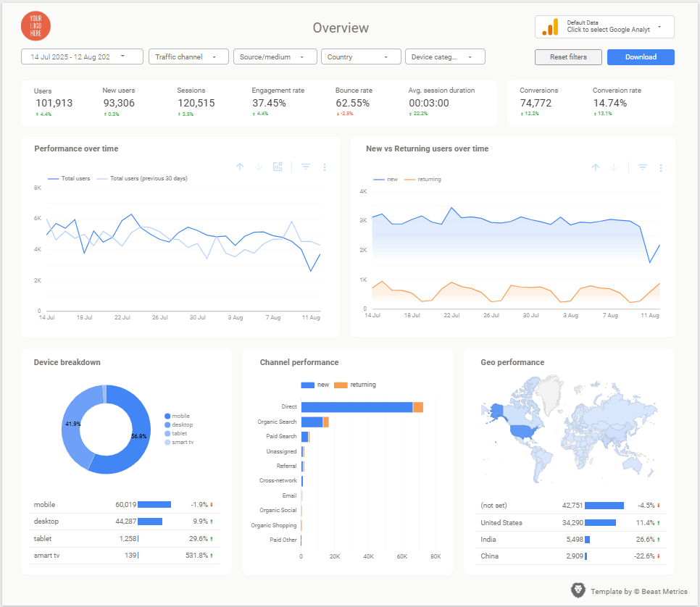Image resolution: width=700 pixels, height=607 pixels.
Task: Click the 41.9% desktop donut segment
Action: pyautogui.click(x=72, y=424)
